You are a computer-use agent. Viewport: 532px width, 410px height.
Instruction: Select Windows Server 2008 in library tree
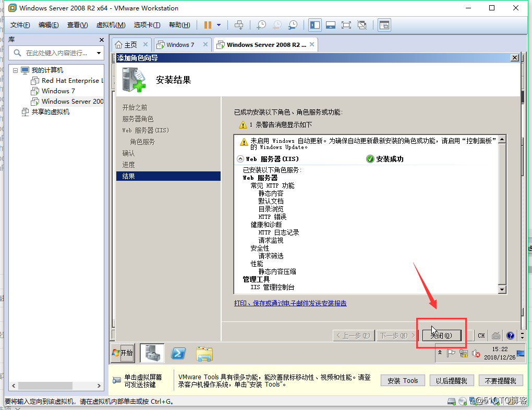(67, 101)
